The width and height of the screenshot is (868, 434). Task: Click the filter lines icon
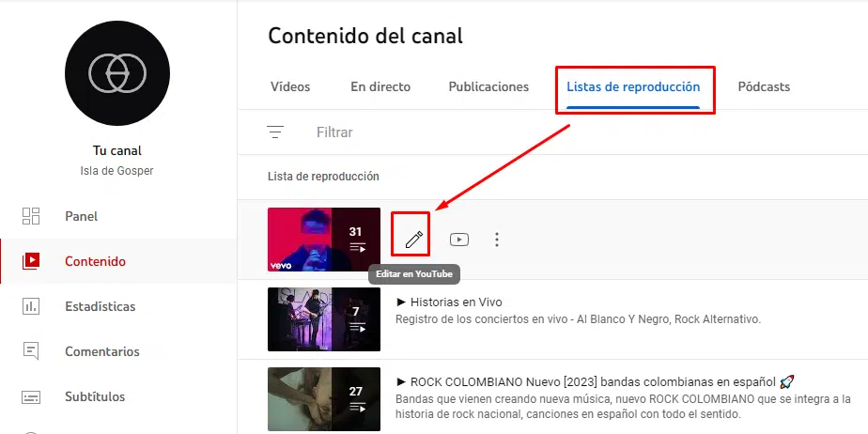(275, 132)
